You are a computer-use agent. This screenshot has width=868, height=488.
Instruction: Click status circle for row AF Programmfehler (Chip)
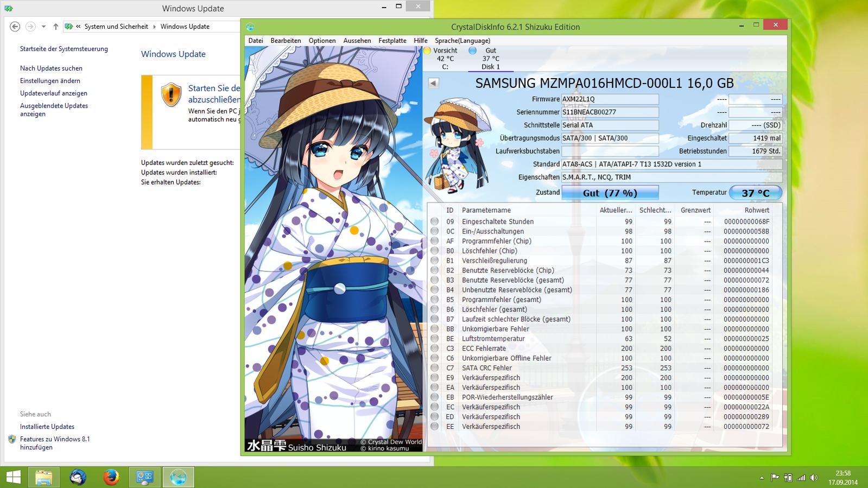coord(435,241)
